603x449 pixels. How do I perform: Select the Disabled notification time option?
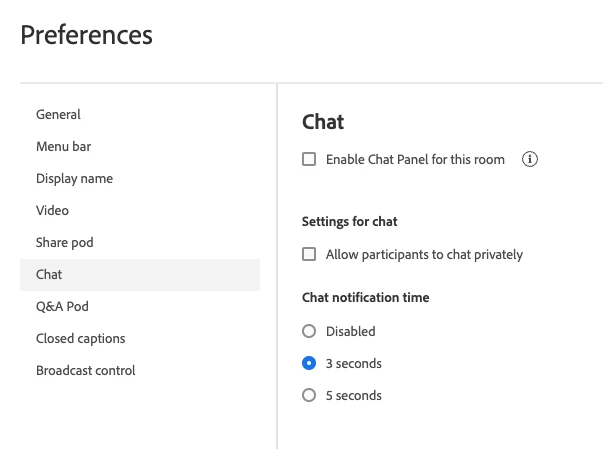tap(309, 331)
